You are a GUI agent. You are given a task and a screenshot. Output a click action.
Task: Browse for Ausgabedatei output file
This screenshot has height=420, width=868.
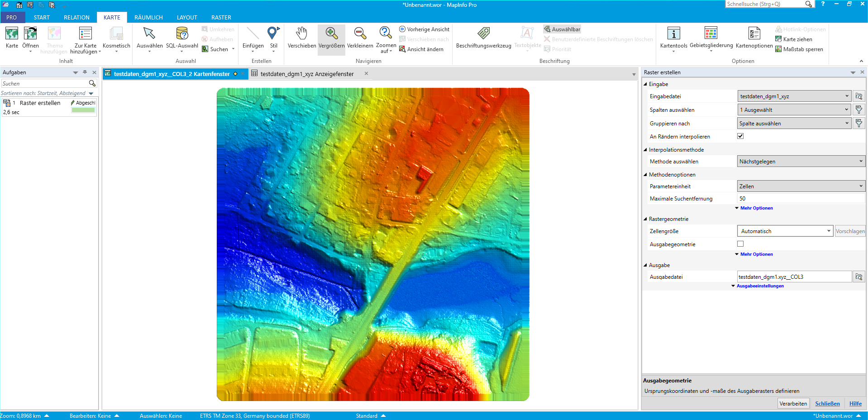[x=858, y=277]
